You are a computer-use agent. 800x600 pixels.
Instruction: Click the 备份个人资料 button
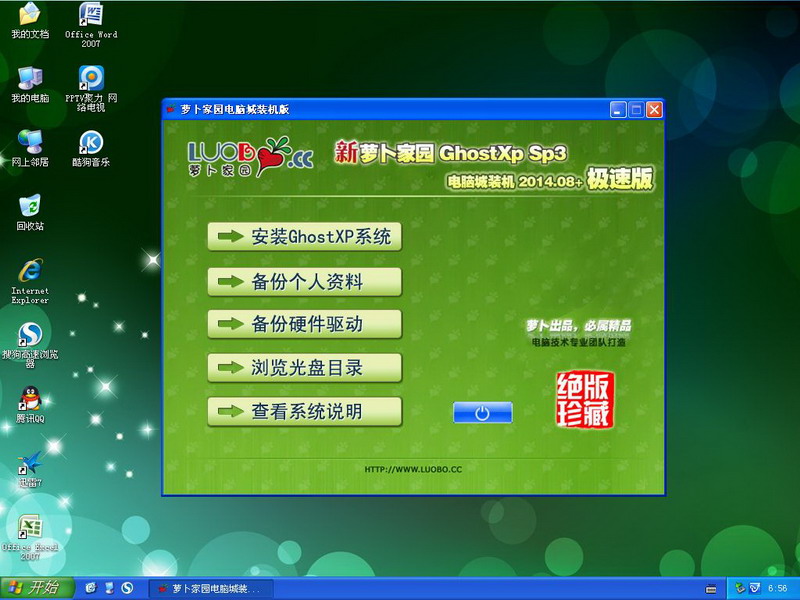coord(305,282)
